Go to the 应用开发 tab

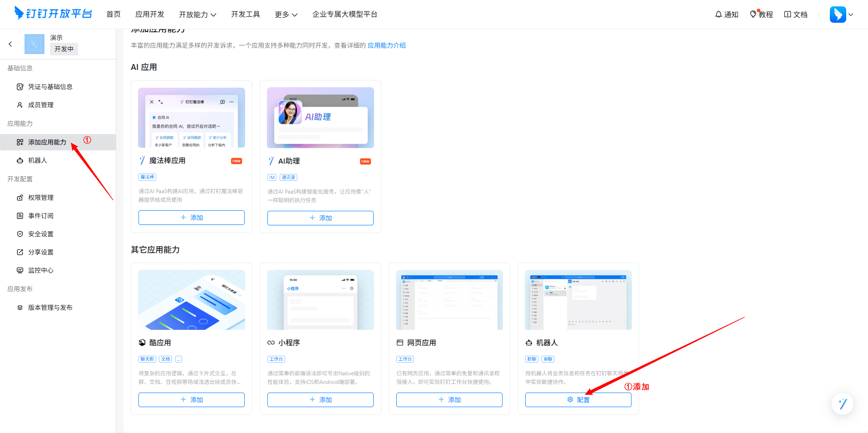point(150,15)
